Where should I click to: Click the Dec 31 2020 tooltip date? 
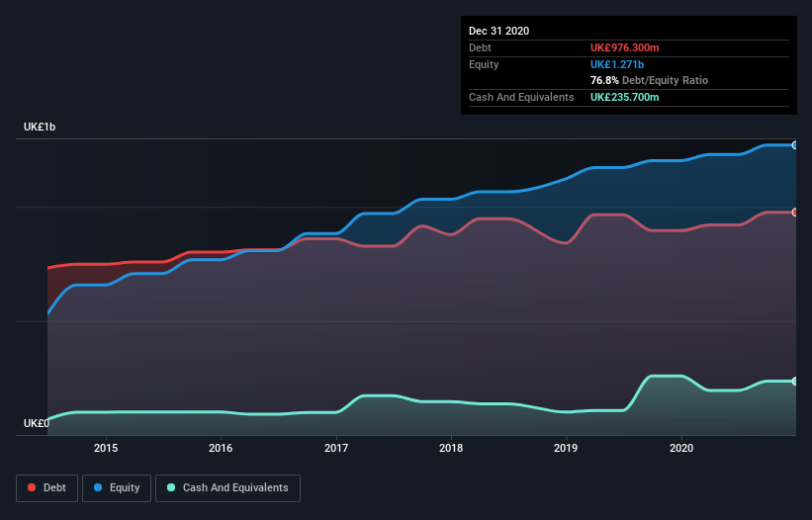[499, 31]
